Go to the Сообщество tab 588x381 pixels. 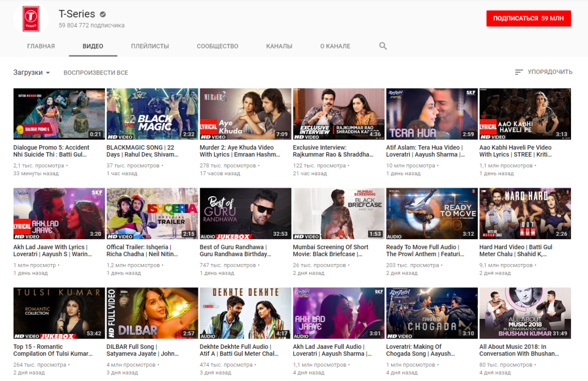pyautogui.click(x=218, y=46)
